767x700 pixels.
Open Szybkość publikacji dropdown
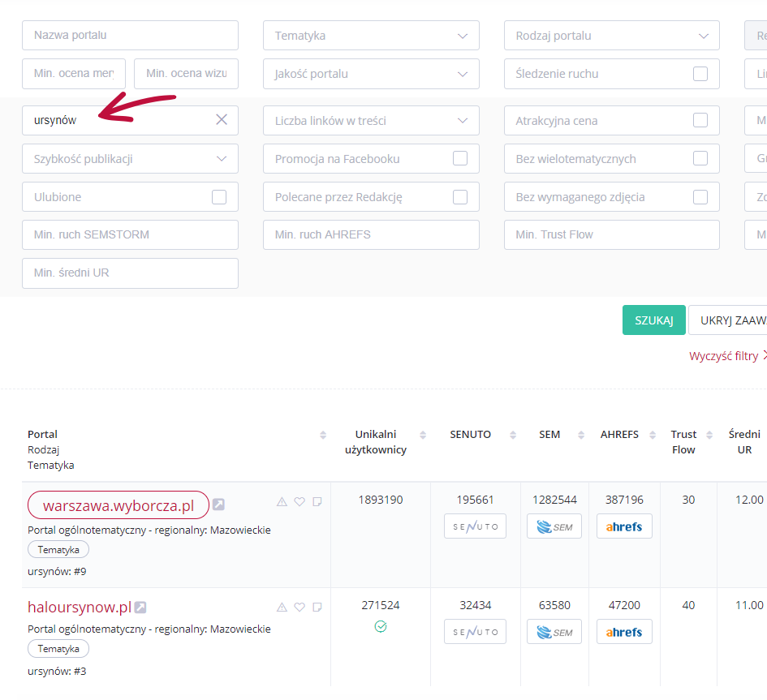pyautogui.click(x=130, y=159)
